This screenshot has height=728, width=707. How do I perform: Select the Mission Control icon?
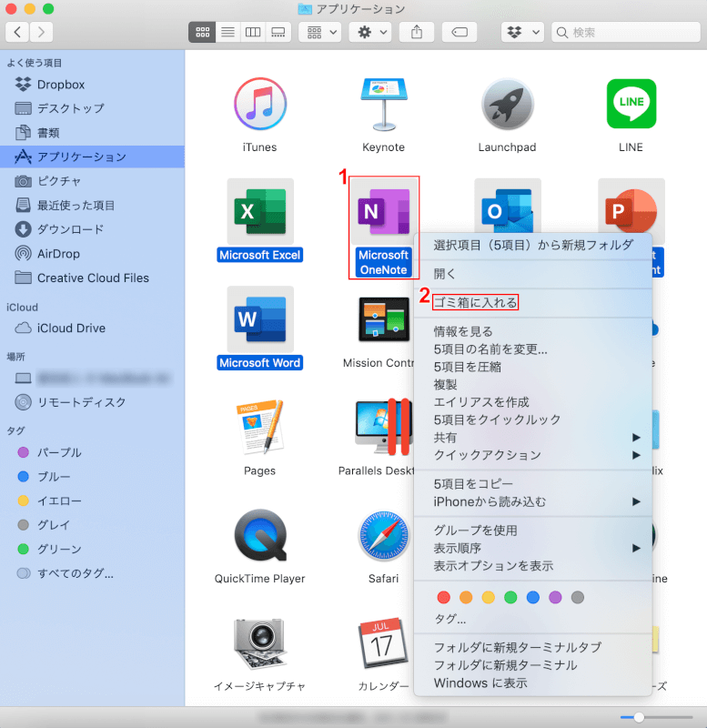pyautogui.click(x=383, y=319)
